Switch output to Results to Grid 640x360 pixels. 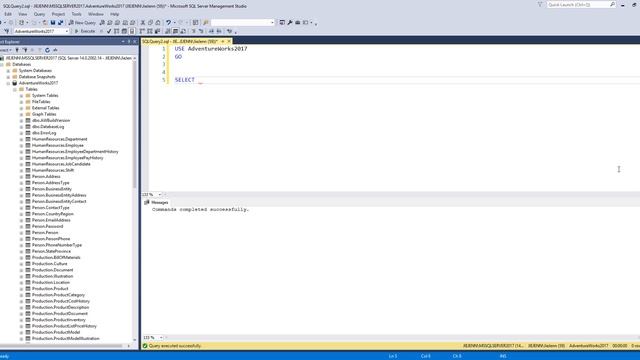(175, 31)
